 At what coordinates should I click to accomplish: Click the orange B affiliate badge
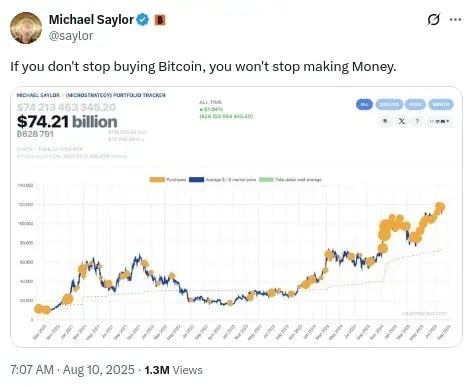(160, 20)
